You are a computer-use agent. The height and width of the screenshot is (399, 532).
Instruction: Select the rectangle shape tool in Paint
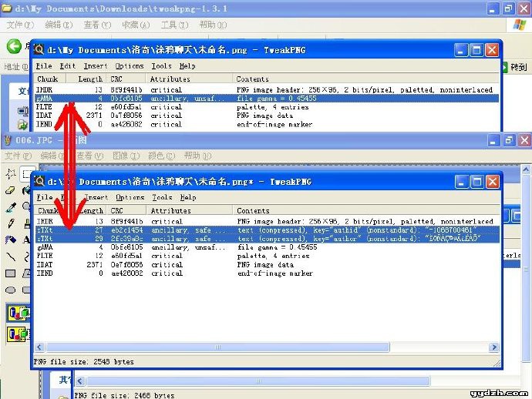pos(11,273)
